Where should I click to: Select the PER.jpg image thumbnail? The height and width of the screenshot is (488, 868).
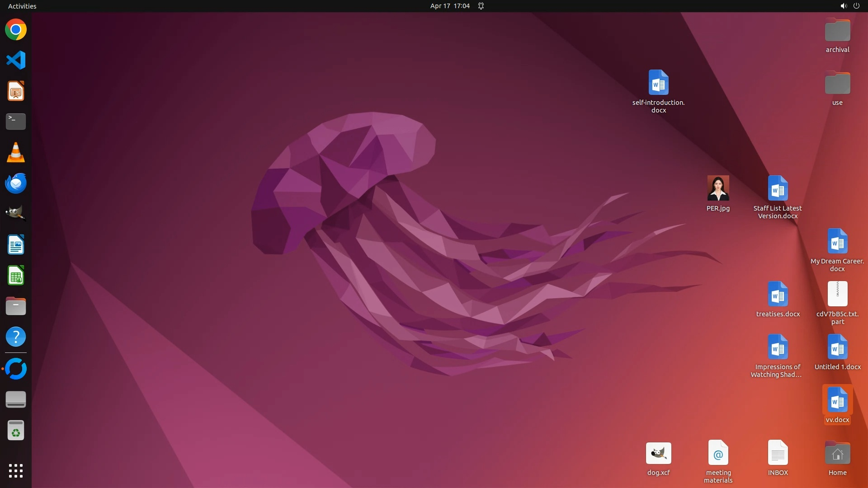[x=718, y=188]
